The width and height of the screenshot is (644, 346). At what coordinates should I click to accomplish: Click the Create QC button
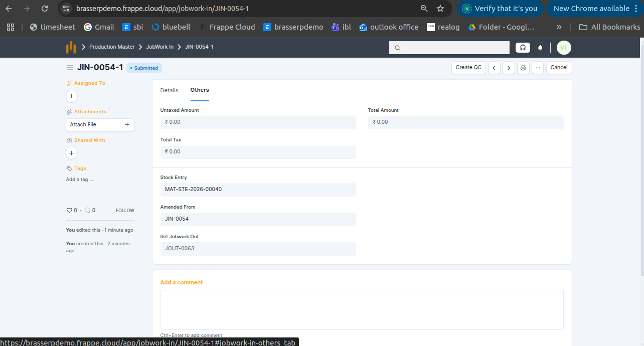[468, 68]
